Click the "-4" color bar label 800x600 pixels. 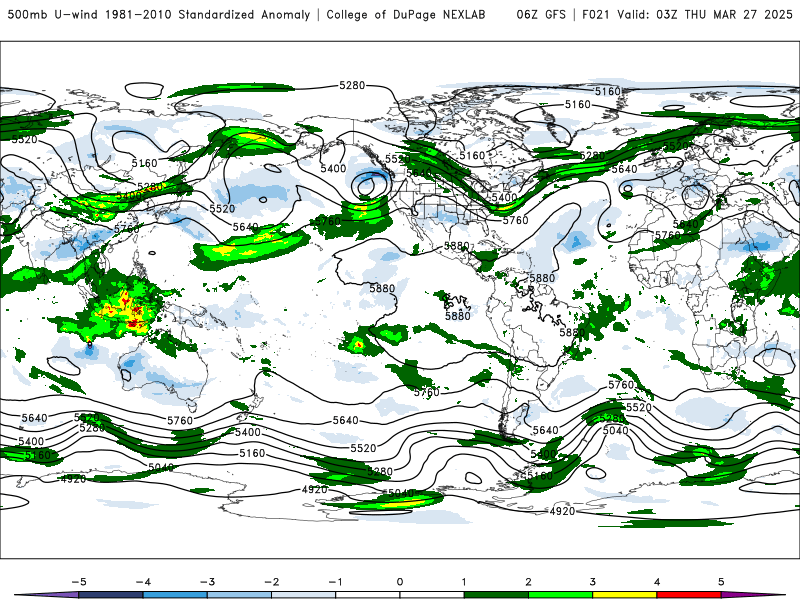pyautogui.click(x=143, y=582)
